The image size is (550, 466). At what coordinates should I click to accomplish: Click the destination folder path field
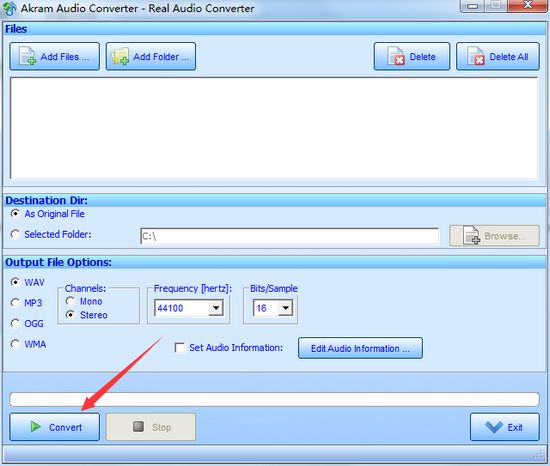pos(289,236)
